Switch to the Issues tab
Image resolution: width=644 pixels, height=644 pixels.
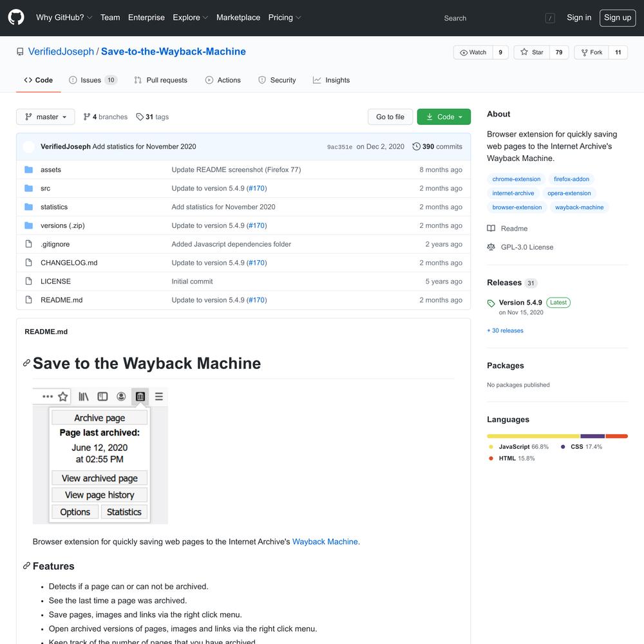coord(93,80)
